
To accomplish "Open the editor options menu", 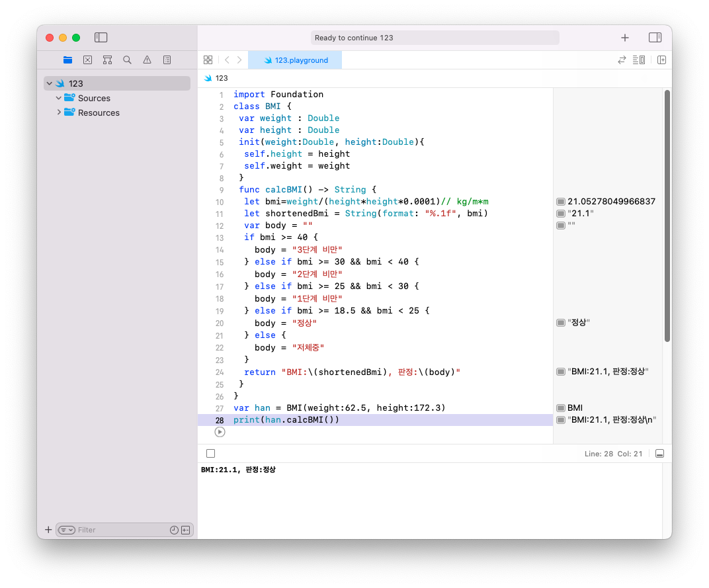I will (639, 60).
